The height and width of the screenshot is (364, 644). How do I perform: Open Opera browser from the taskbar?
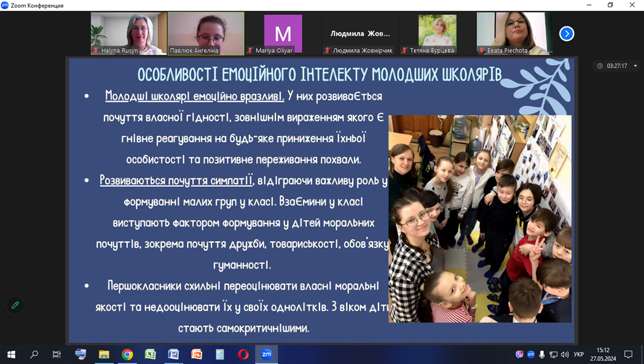pos(243,354)
